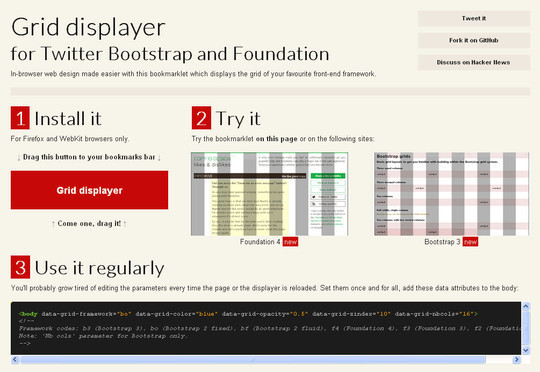Open the Bootstrap 3 demo thumbnail

pos(451,194)
